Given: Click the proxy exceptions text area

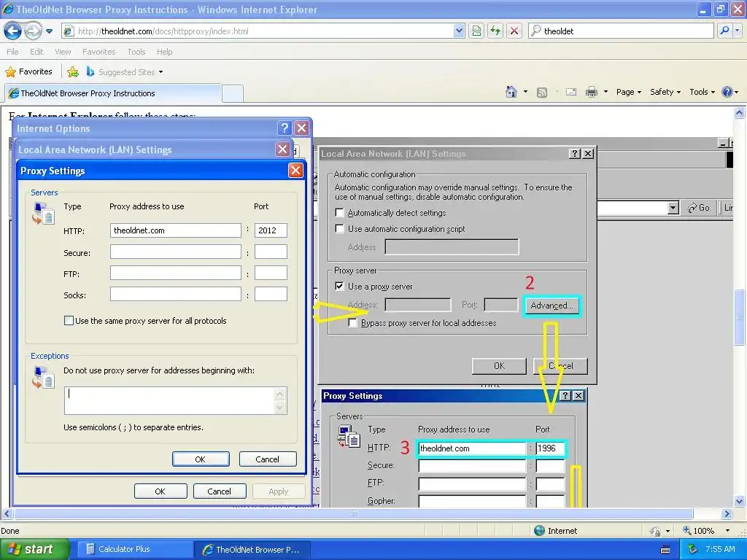Looking at the screenshot, I should (175, 400).
